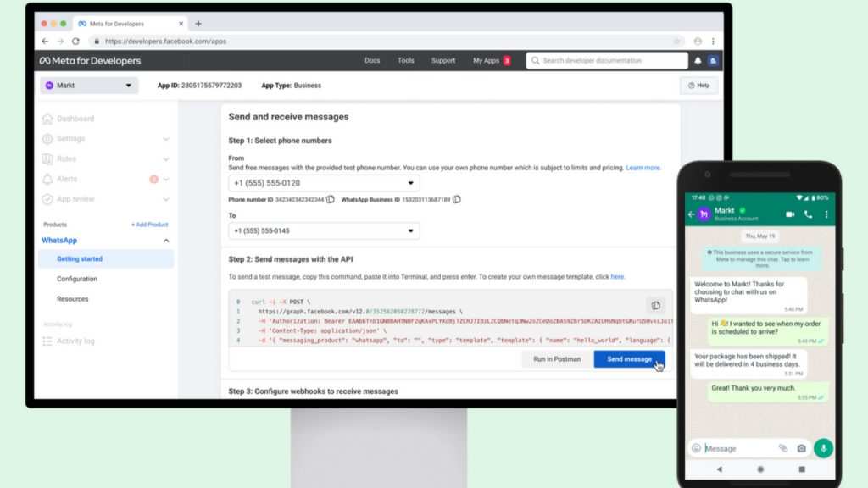Open the From phone number dropdown
Viewport: 868px width, 488px height.
pos(324,183)
